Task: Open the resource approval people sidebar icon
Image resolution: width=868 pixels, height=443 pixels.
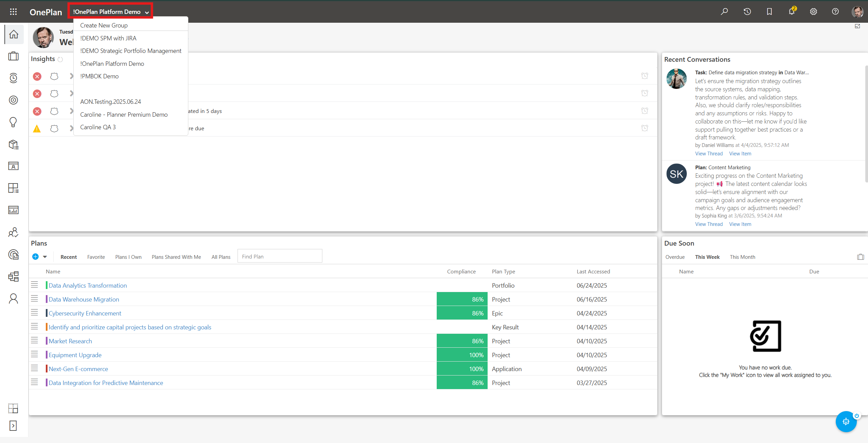Action: pyautogui.click(x=14, y=232)
